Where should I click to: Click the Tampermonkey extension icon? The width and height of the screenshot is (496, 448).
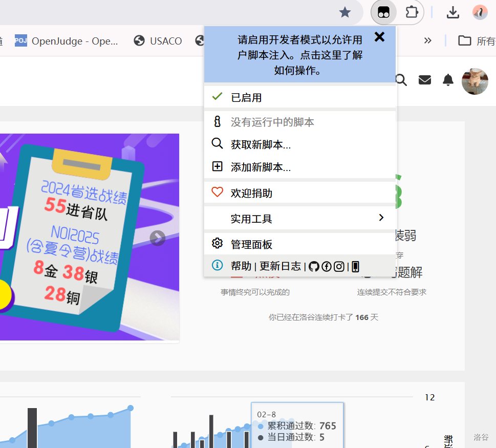pos(384,12)
